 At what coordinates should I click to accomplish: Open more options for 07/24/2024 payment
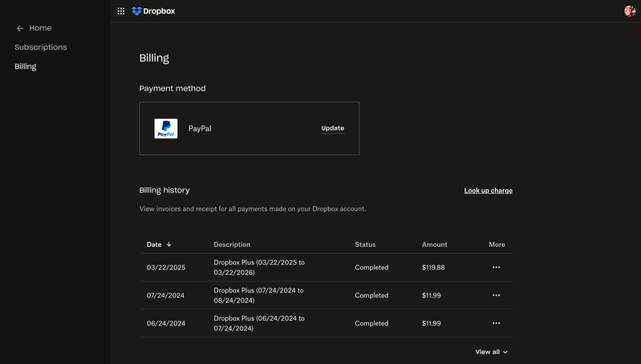[496, 295]
